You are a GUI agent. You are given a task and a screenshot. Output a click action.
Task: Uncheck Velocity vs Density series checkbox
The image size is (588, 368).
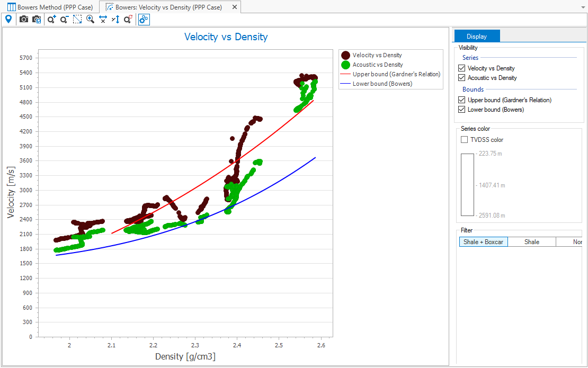click(x=462, y=68)
